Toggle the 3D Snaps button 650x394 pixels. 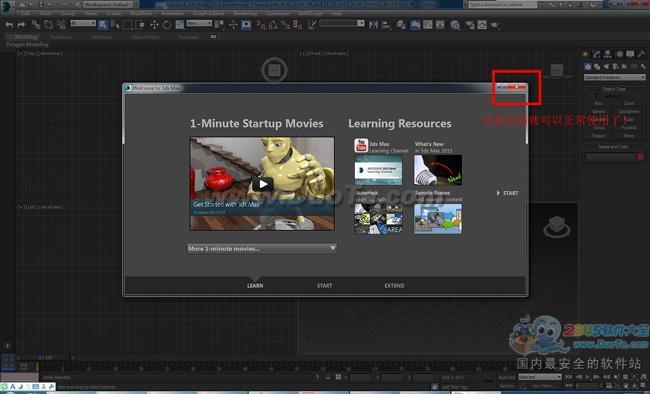click(x=260, y=25)
